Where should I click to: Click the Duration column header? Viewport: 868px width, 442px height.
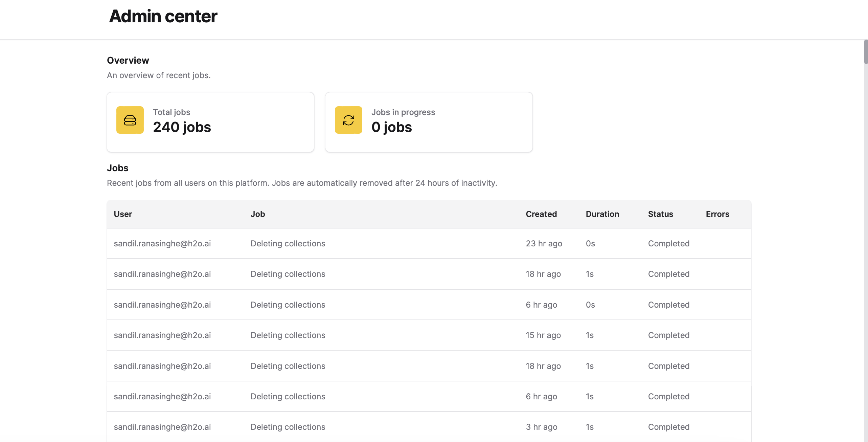pyautogui.click(x=602, y=214)
